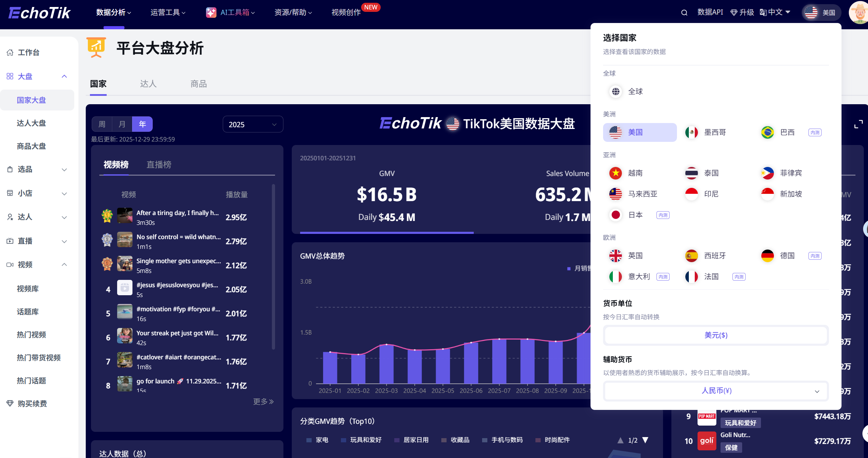Click the EchoTik logo in header
Screen dimensions: 868x458
(x=39, y=13)
